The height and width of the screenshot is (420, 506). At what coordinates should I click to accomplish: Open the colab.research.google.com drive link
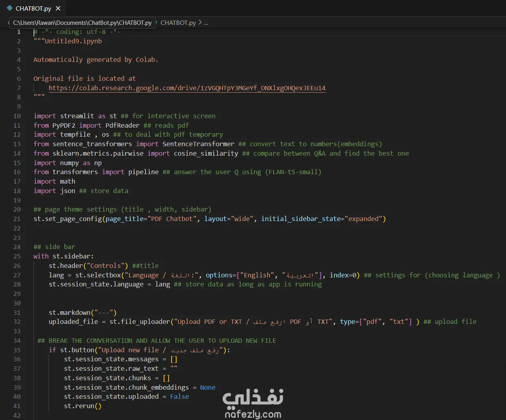pos(187,88)
